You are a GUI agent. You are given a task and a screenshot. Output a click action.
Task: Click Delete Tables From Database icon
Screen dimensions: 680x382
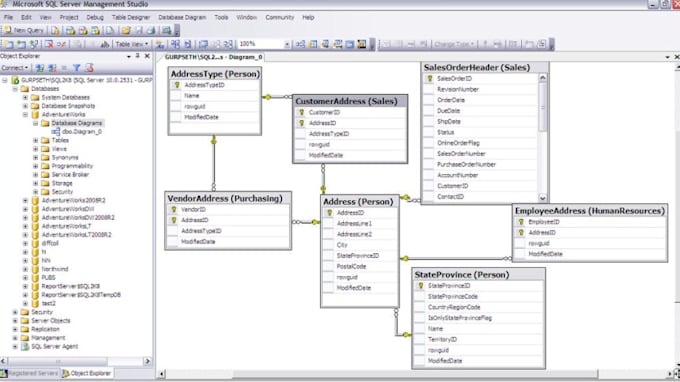pos(49,44)
